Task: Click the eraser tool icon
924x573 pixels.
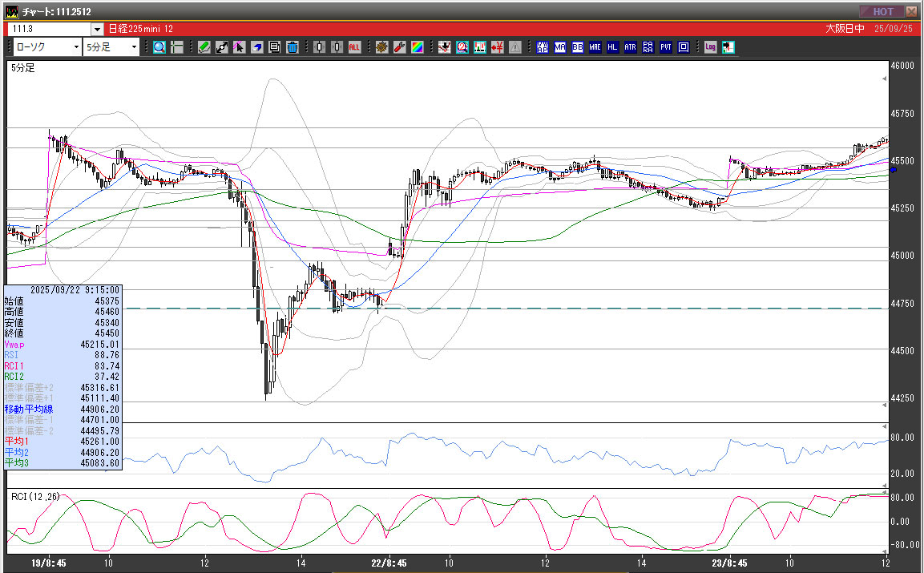Action: point(257,47)
